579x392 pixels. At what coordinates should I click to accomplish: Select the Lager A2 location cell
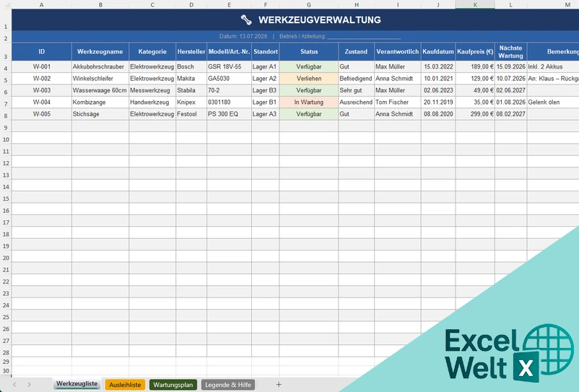[266, 79]
